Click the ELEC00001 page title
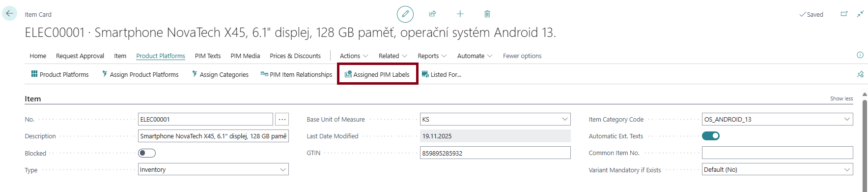This screenshot has height=192, width=868. pos(290,32)
